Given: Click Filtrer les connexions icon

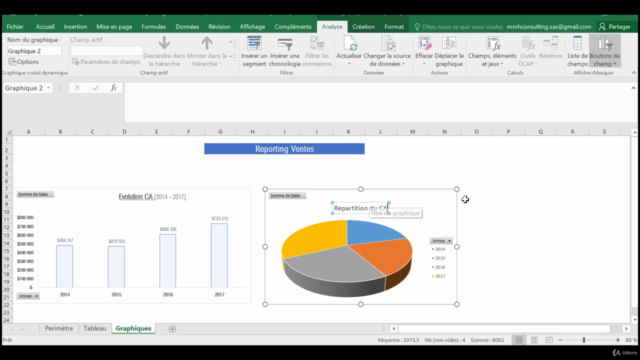Looking at the screenshot, I should (317, 43).
